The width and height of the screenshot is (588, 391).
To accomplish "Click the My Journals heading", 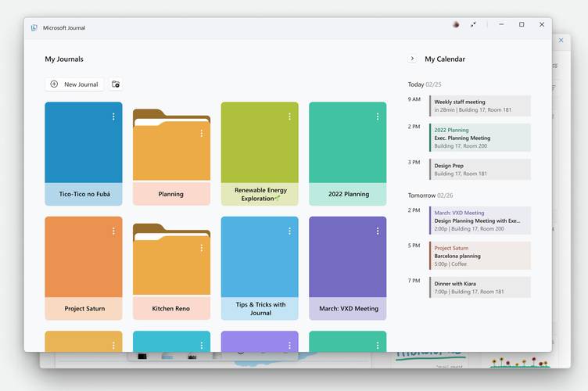I will 64,59.
